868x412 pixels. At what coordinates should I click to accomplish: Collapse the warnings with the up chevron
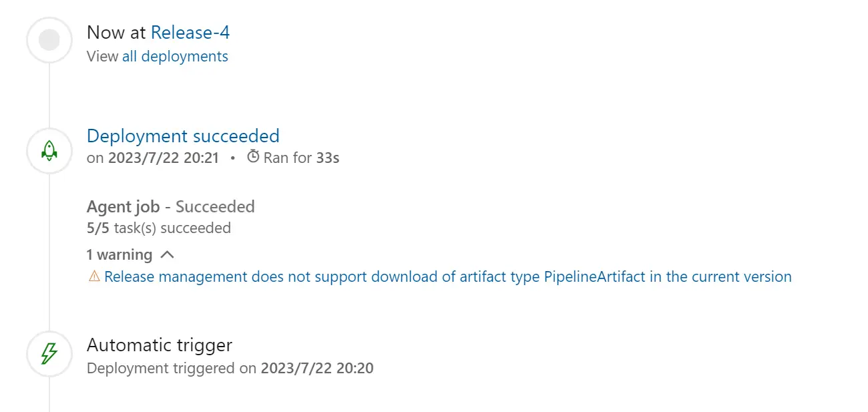point(168,255)
